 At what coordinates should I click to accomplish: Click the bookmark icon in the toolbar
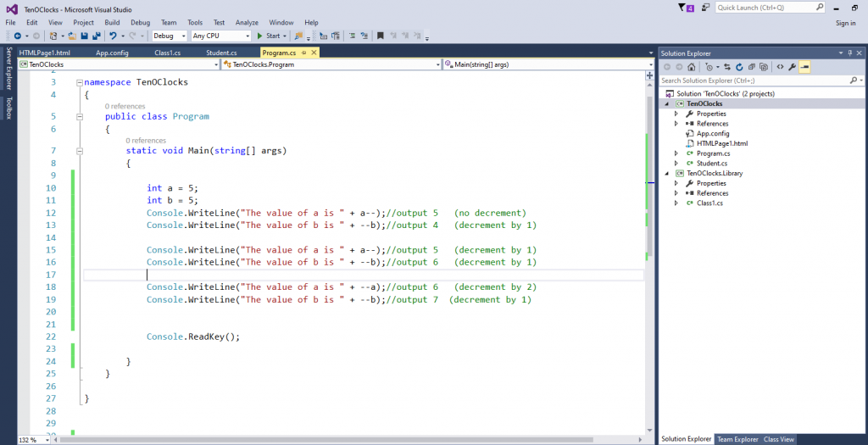381,36
